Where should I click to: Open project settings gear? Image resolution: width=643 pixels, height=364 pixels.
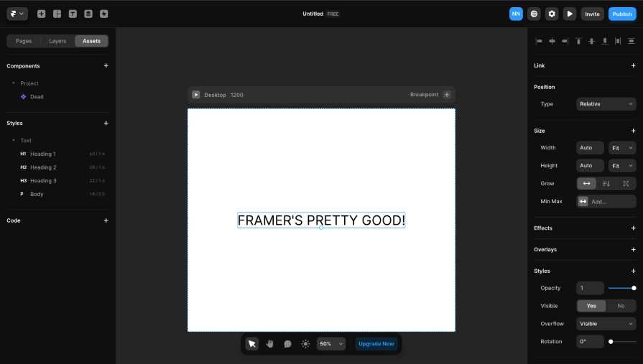tap(552, 14)
